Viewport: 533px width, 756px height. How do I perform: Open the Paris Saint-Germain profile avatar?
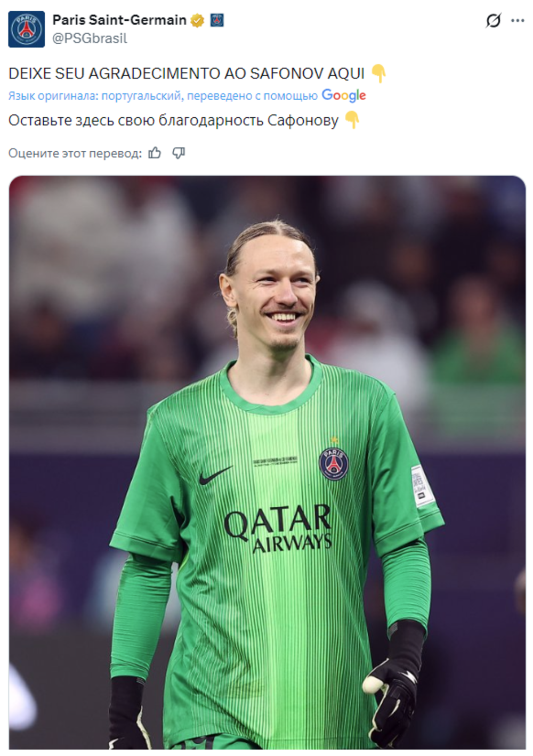(x=26, y=29)
